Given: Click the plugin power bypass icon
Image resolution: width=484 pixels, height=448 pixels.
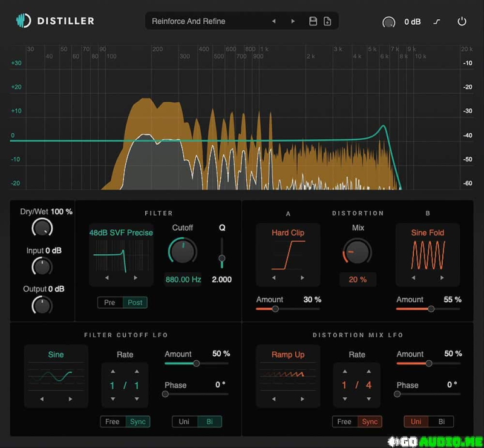Looking at the screenshot, I should 462,21.
